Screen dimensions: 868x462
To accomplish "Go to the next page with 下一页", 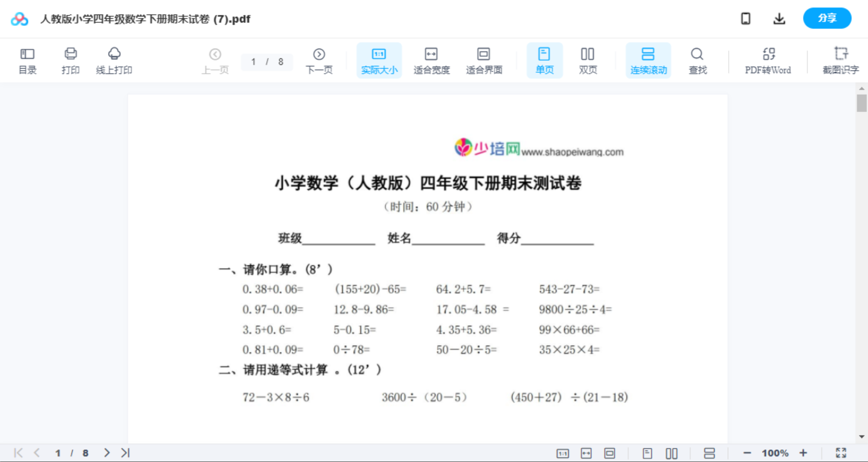I will click(x=319, y=60).
